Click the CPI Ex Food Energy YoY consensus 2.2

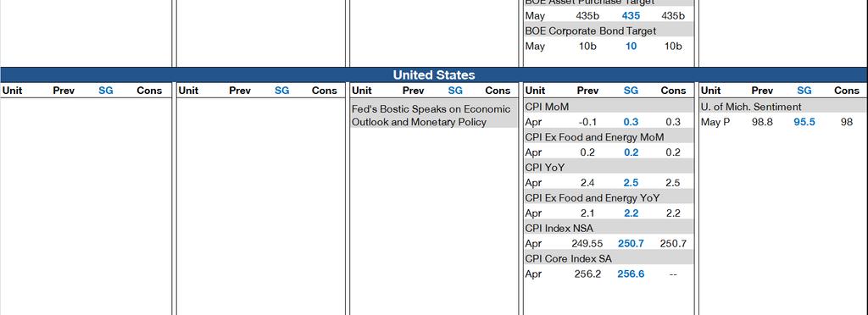pyautogui.click(x=672, y=213)
